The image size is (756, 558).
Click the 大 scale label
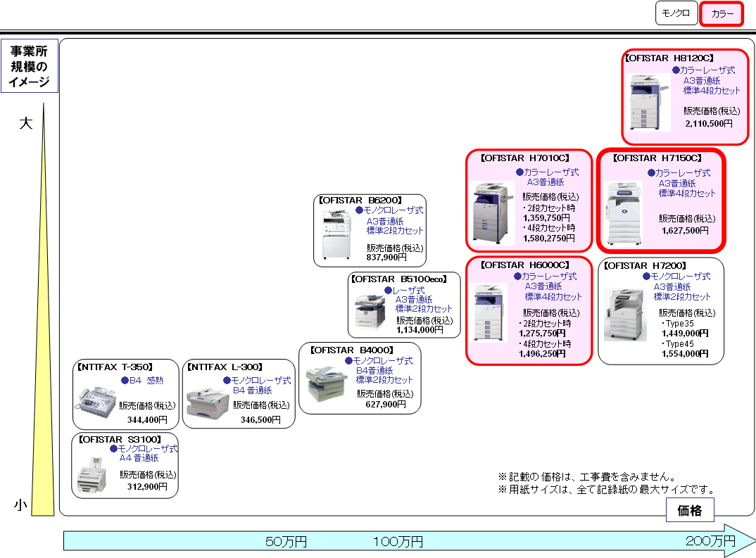point(25,123)
